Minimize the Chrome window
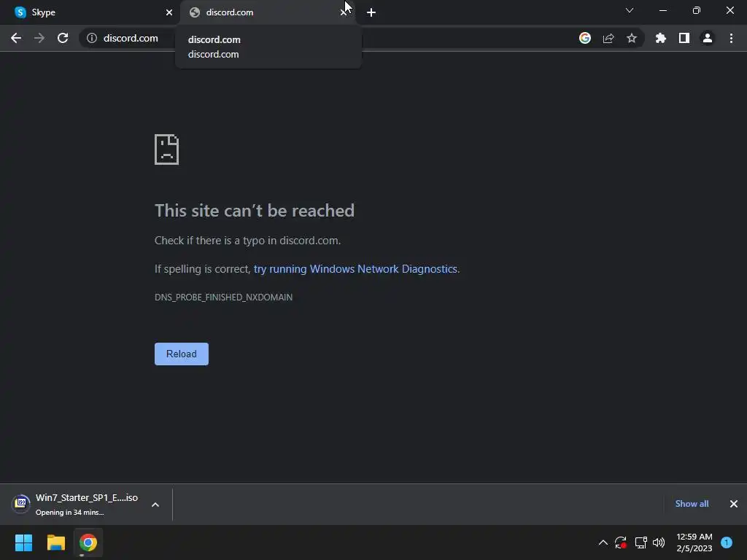Image resolution: width=747 pixels, height=560 pixels. (662, 10)
